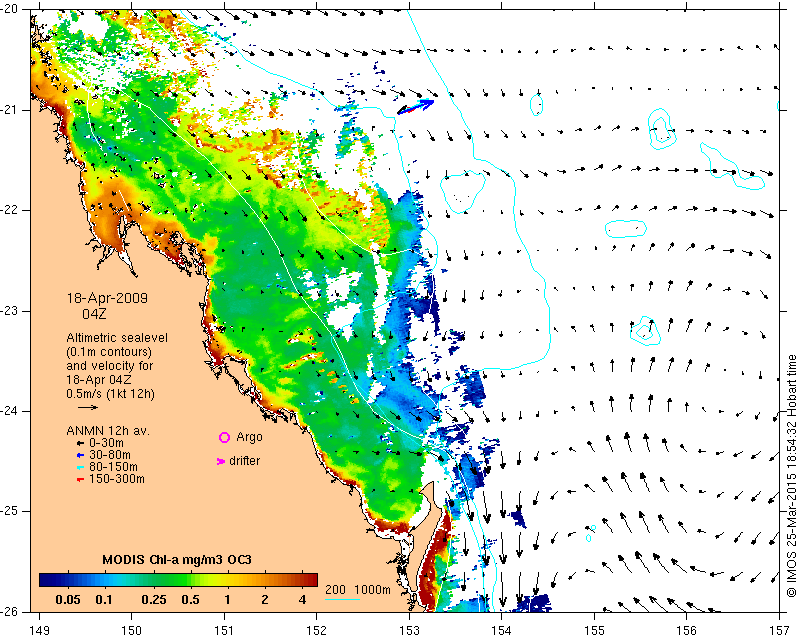Image resolution: width=800 pixels, height=640 pixels.
Task: Click the cyan 80-150m legend arrow
Action: click(80, 467)
